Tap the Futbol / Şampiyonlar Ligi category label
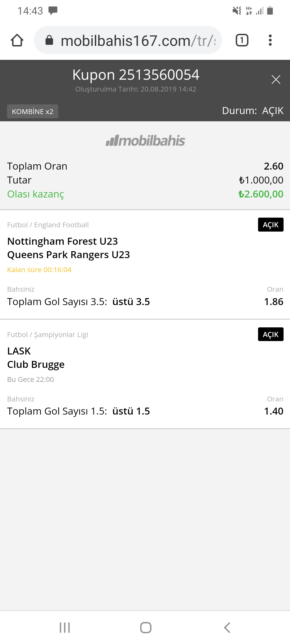This screenshot has width=290, height=644. 48,335
